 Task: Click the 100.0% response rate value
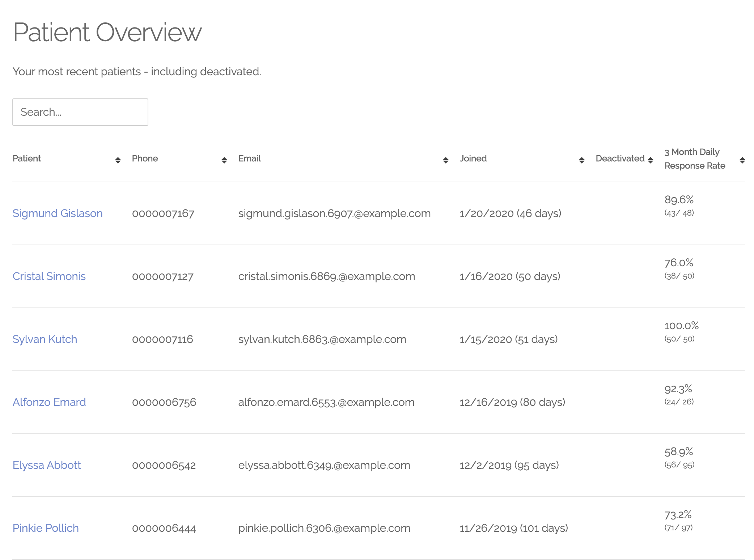pos(682,326)
